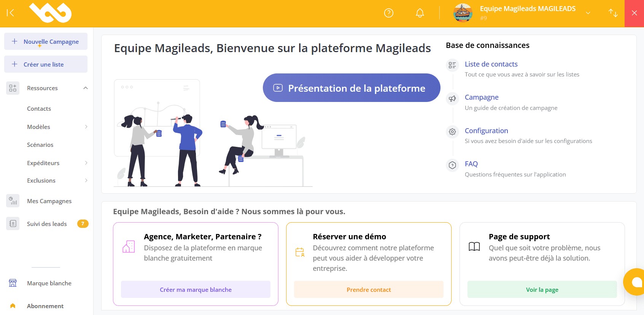Collapse the Ressources section chevron
The height and width of the screenshot is (315, 644).
(86, 88)
